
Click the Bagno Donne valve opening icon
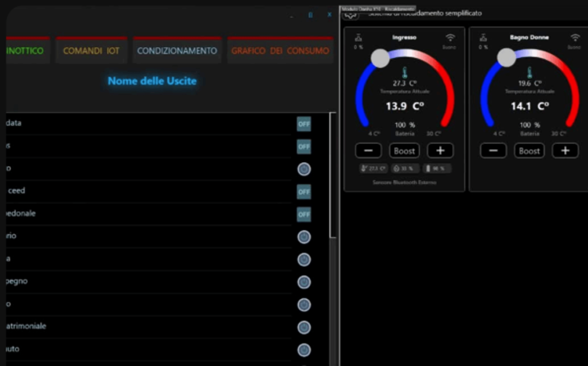pyautogui.click(x=483, y=38)
